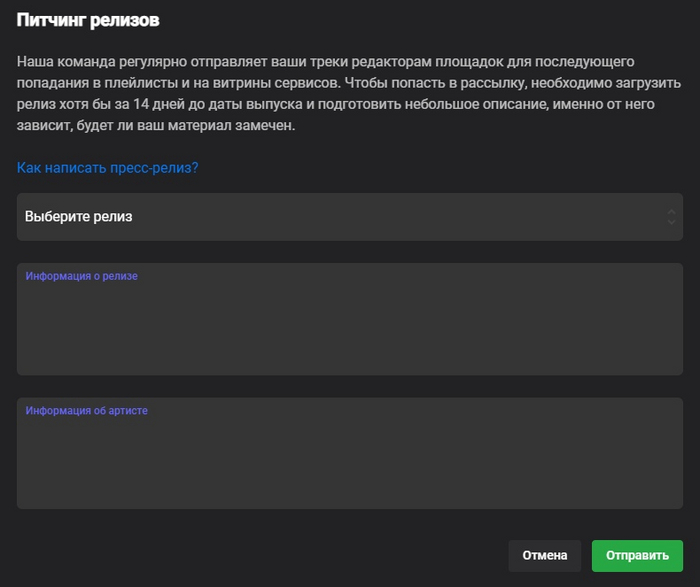Focus the 'Информация об артисте' text area
The height and width of the screenshot is (587, 700).
click(349, 458)
